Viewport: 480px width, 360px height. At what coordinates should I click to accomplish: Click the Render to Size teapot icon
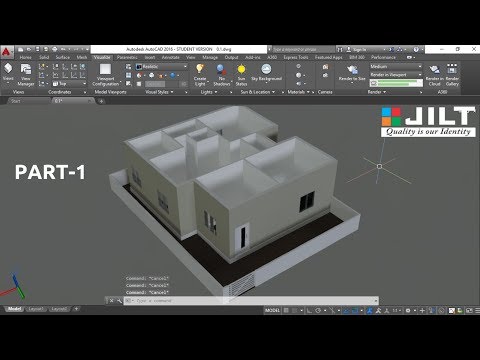tap(352, 73)
